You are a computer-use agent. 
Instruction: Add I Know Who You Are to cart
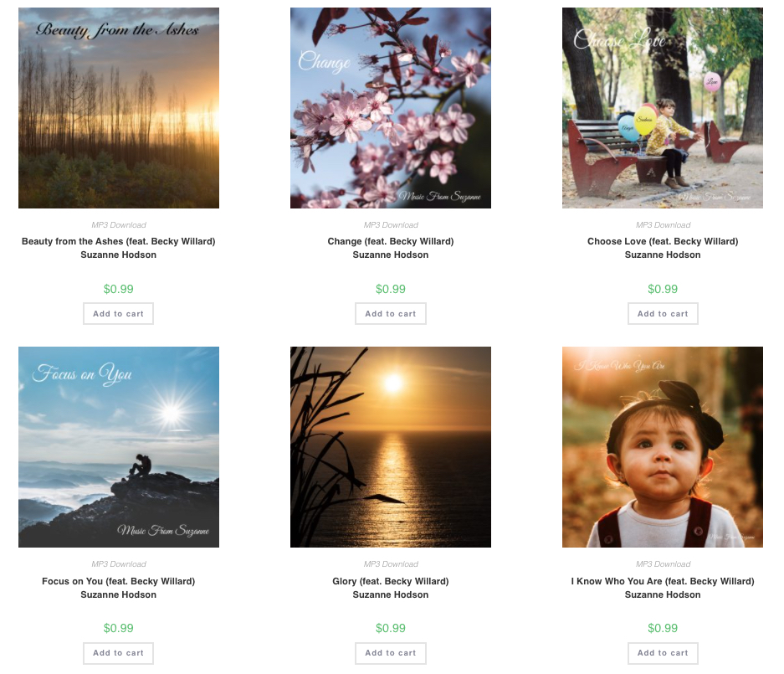coord(663,653)
